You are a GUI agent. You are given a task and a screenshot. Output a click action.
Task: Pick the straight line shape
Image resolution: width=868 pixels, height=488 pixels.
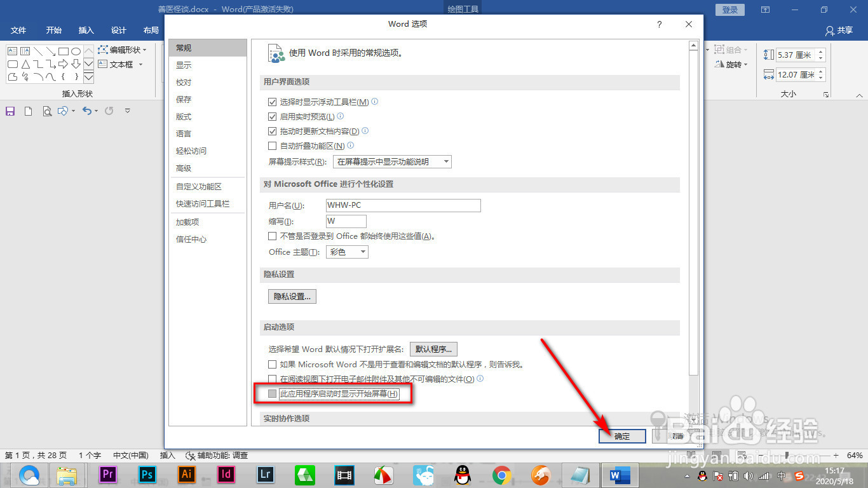click(38, 51)
